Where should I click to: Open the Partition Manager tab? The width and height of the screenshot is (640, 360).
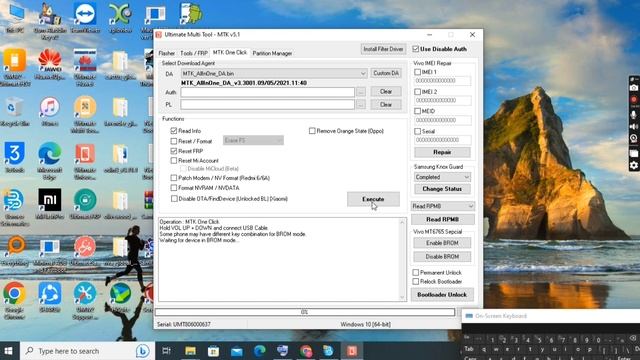click(x=272, y=53)
